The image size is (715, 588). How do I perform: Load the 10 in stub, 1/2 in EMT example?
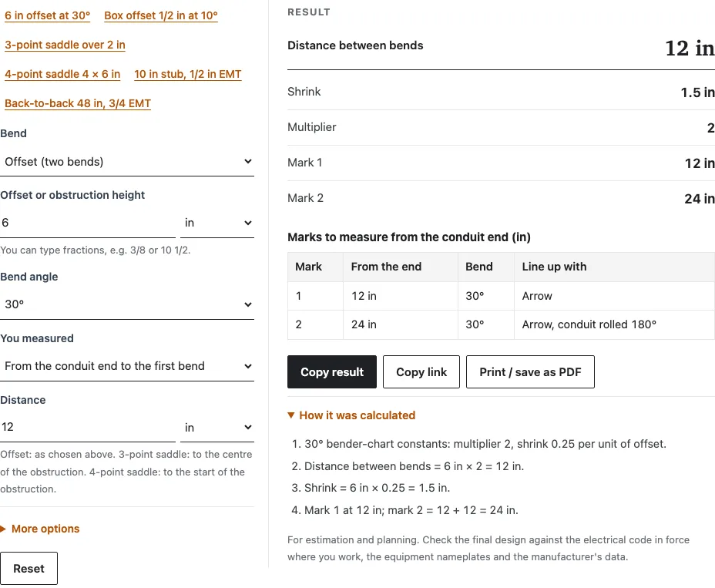click(188, 74)
